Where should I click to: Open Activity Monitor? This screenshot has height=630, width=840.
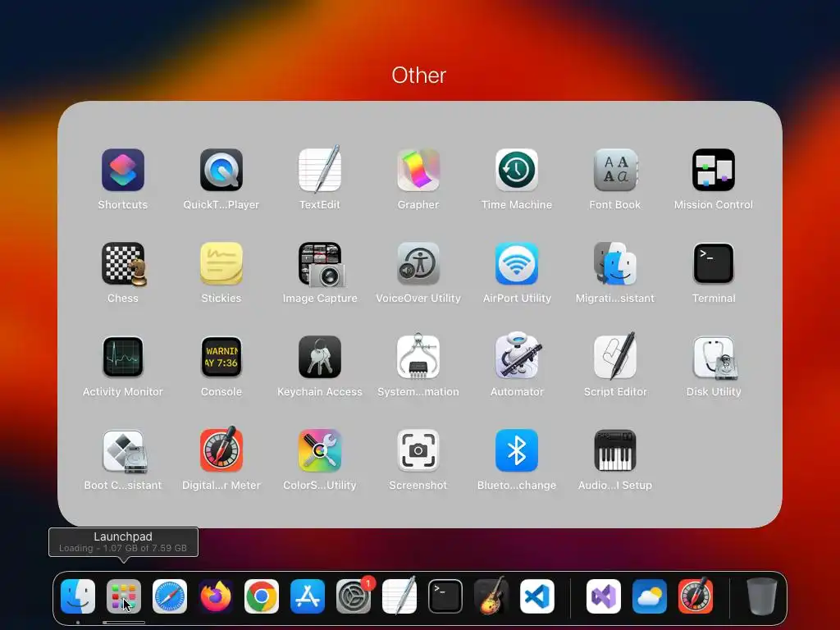[123, 357]
